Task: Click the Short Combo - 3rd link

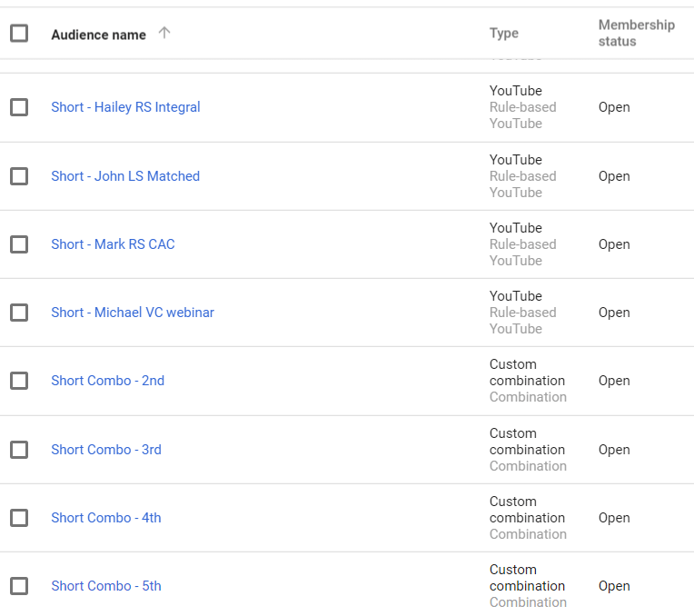Action: point(106,450)
